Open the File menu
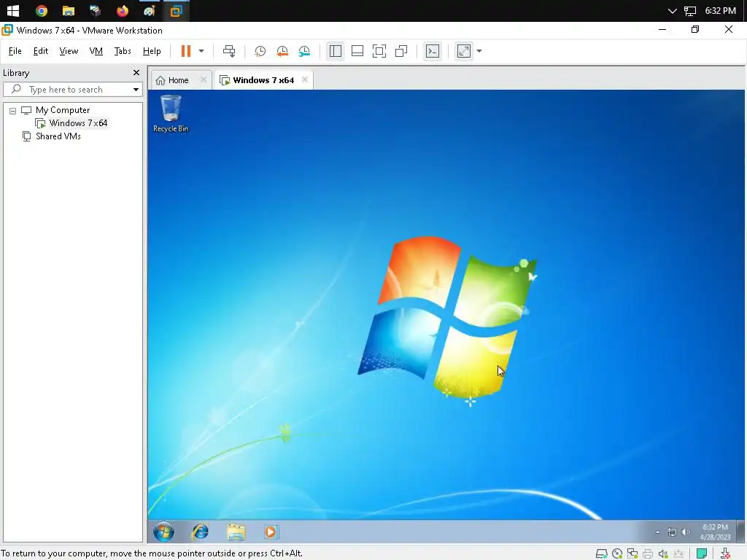Viewport: 747px width, 560px height. [15, 51]
